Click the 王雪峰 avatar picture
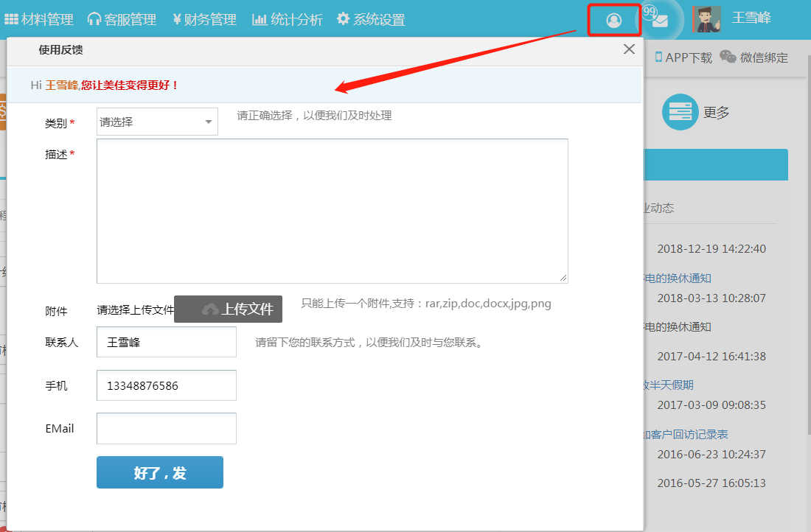The height and width of the screenshot is (532, 811). pyautogui.click(x=706, y=18)
